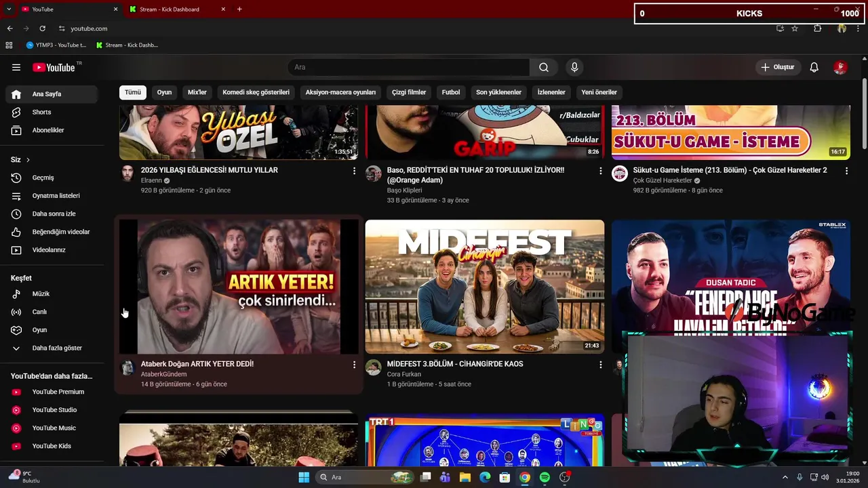Open more options for Baso Reddit video
Image resolution: width=868 pixels, height=488 pixels.
600,171
